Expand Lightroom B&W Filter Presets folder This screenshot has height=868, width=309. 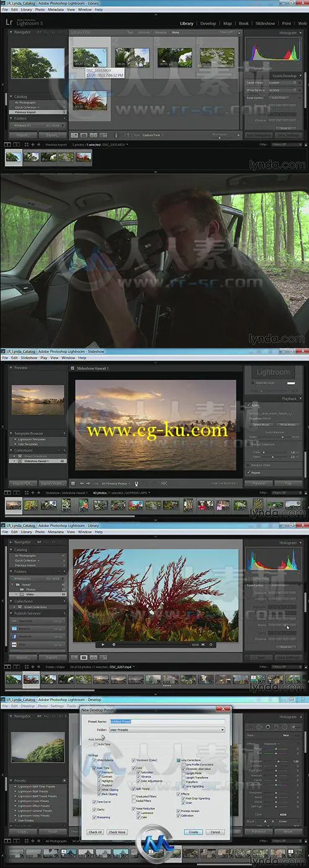(16, 786)
